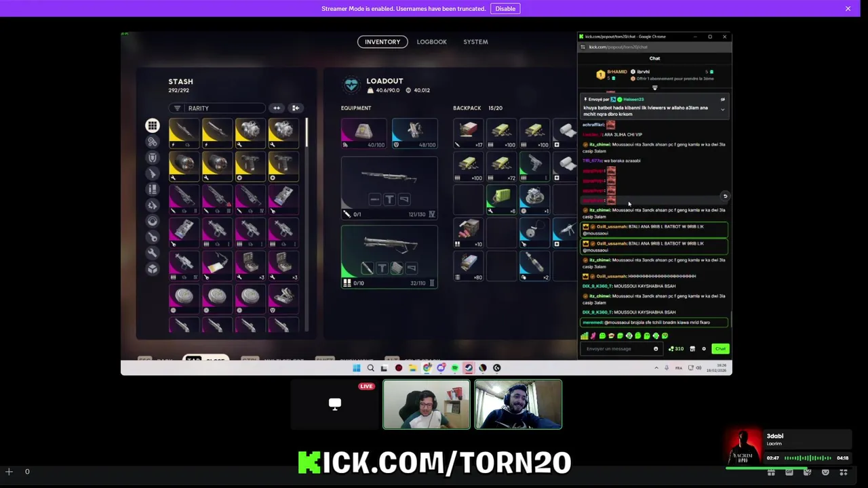
Task: Click the T attachment slot on second weapon
Action: click(x=382, y=268)
